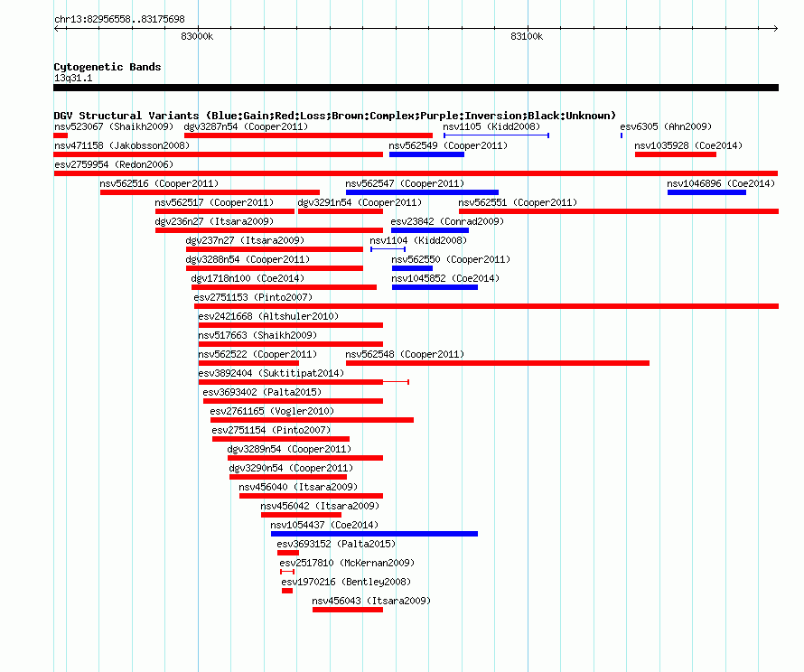Click the blue bar under esv23842

coord(430,230)
